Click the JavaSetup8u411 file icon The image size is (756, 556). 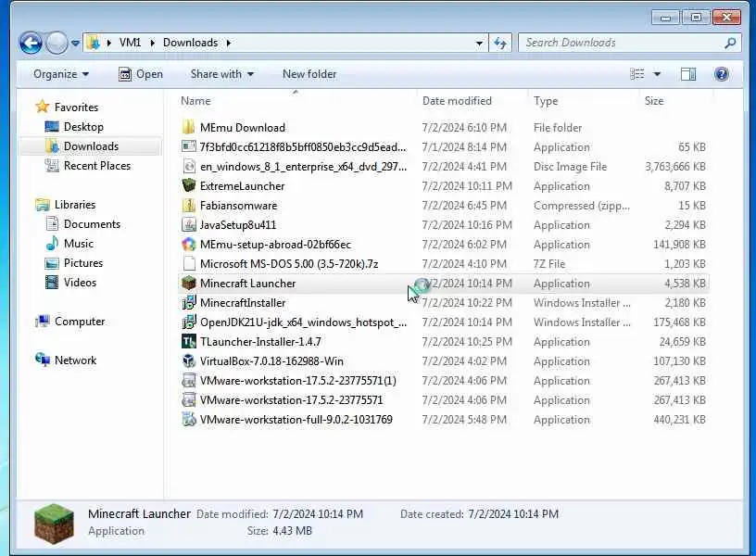point(188,224)
